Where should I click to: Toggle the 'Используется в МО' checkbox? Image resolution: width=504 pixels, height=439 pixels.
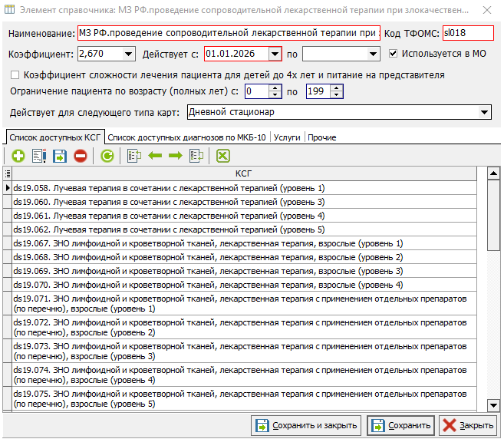click(x=393, y=54)
